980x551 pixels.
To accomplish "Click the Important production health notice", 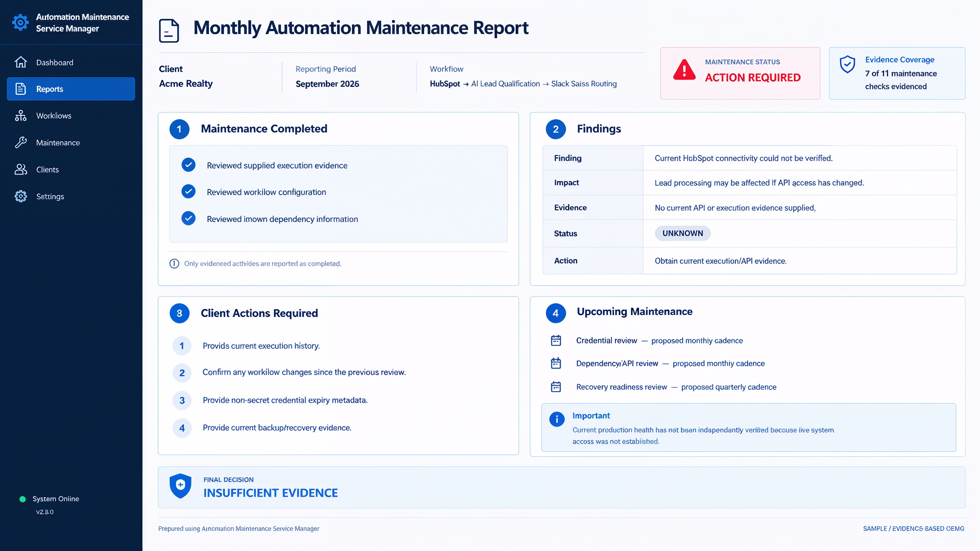I will click(748, 427).
